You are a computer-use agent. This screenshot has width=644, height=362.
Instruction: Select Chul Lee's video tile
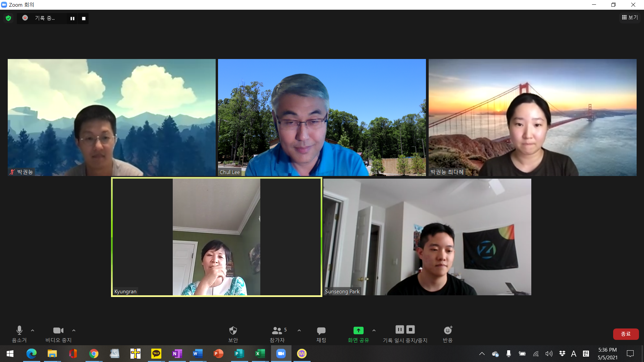click(322, 117)
